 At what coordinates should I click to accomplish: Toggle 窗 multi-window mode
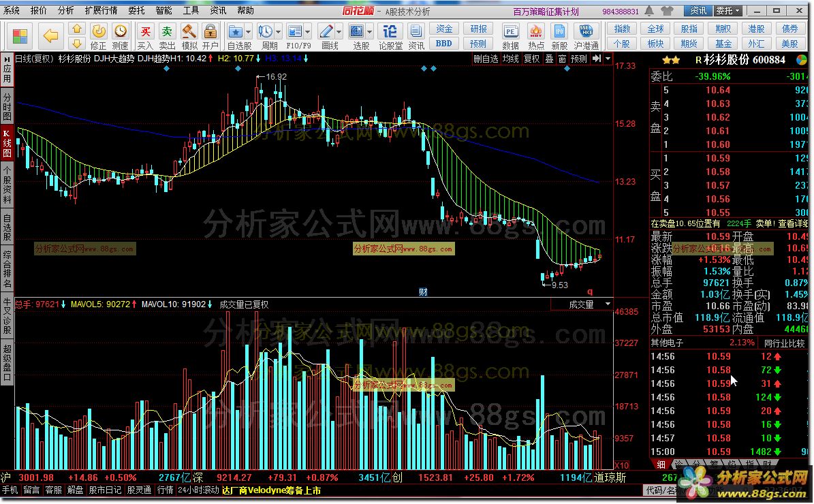[562, 59]
